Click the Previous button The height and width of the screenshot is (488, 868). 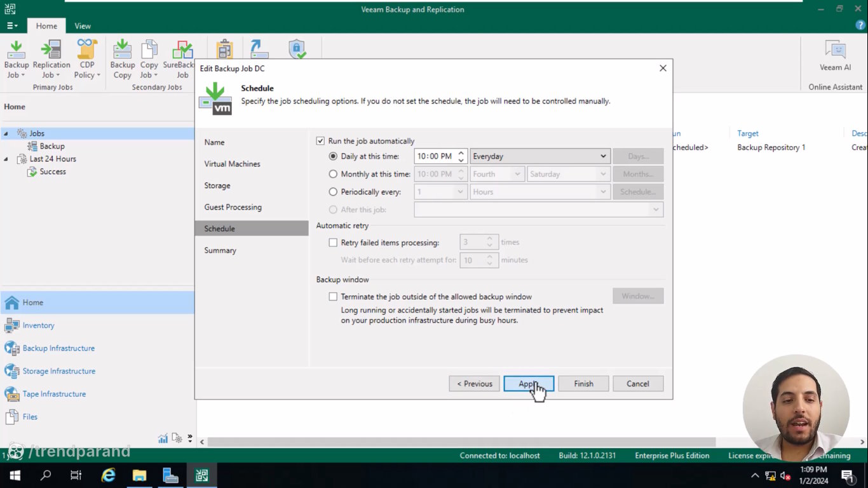[474, 384]
